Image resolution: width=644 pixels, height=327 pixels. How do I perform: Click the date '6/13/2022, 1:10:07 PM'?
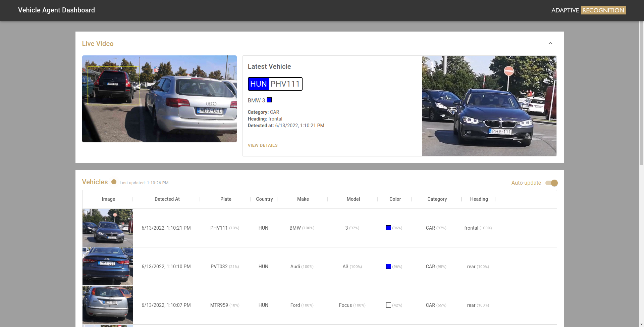point(166,305)
